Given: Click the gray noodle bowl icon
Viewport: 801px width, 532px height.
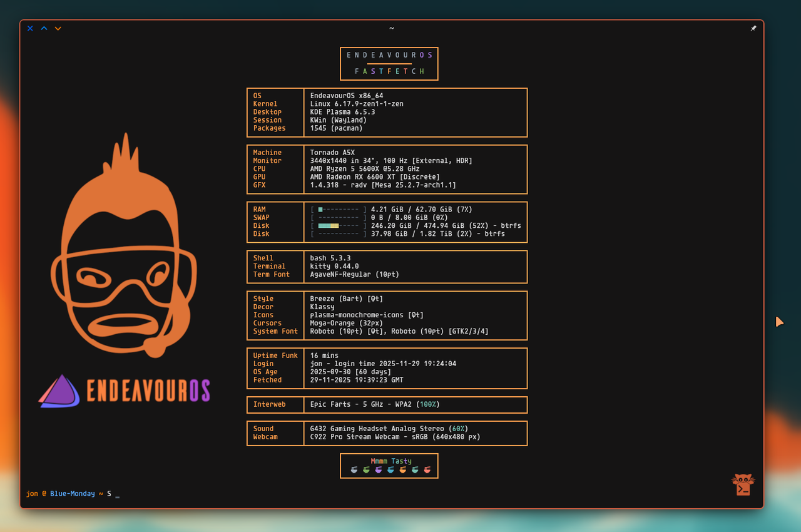Looking at the screenshot, I should (354, 469).
